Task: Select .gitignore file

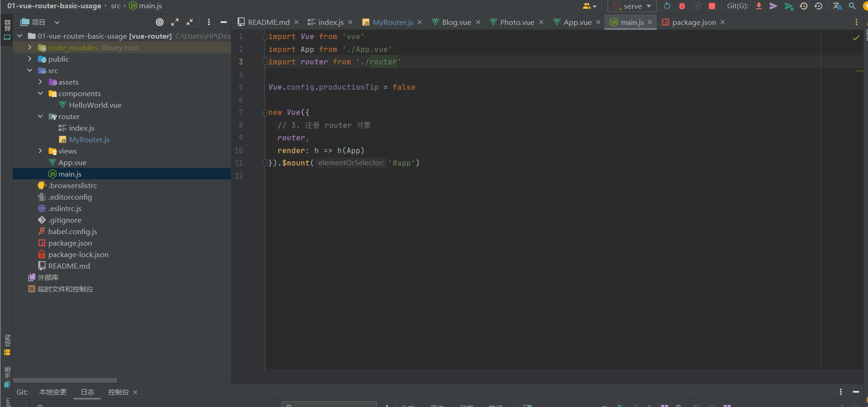Action: coord(65,220)
